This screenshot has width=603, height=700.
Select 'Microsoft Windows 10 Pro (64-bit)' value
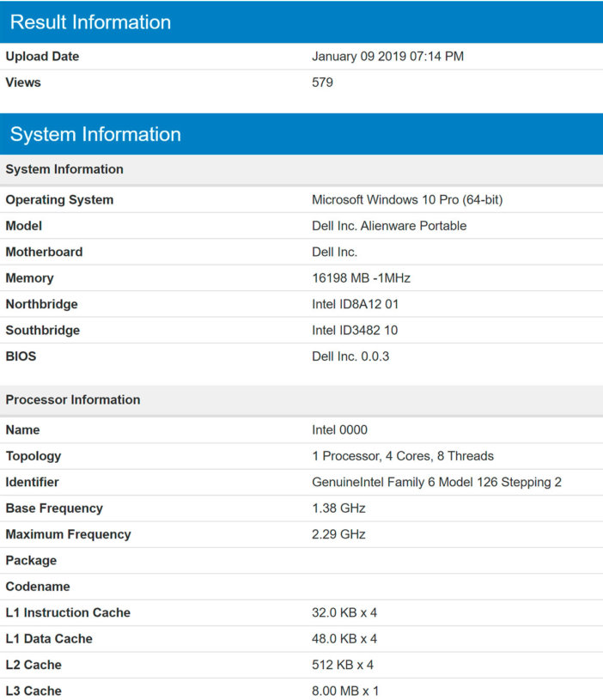[x=407, y=199]
